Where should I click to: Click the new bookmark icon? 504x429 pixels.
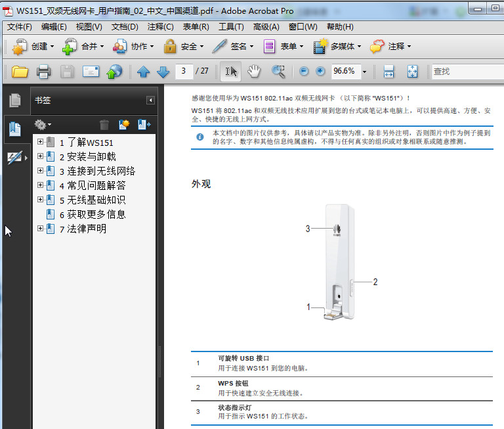point(124,125)
